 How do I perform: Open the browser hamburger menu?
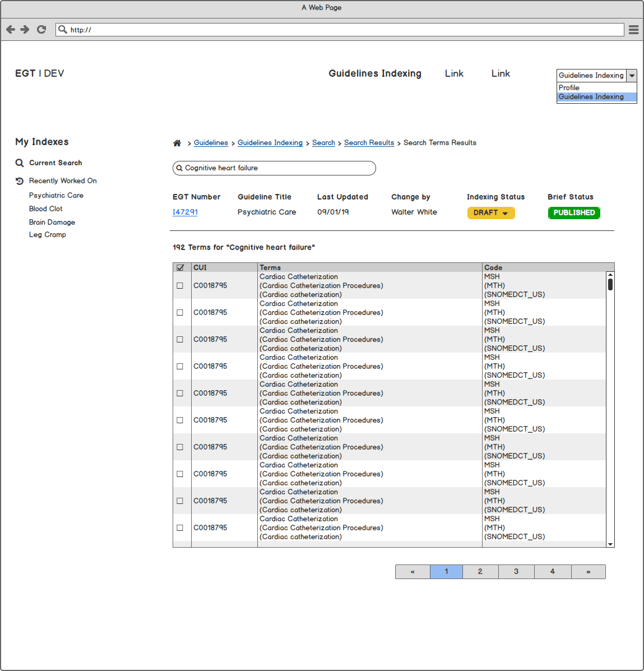click(633, 30)
